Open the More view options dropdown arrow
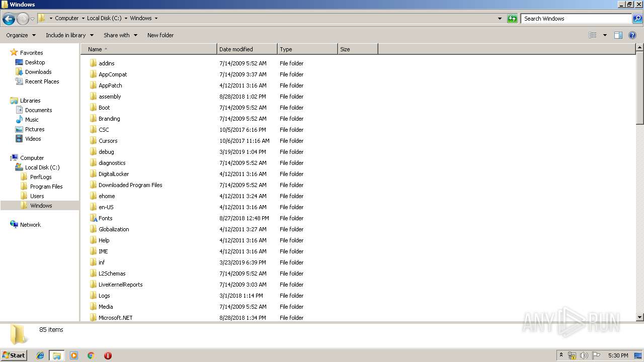The width and height of the screenshot is (644, 362). [x=605, y=35]
